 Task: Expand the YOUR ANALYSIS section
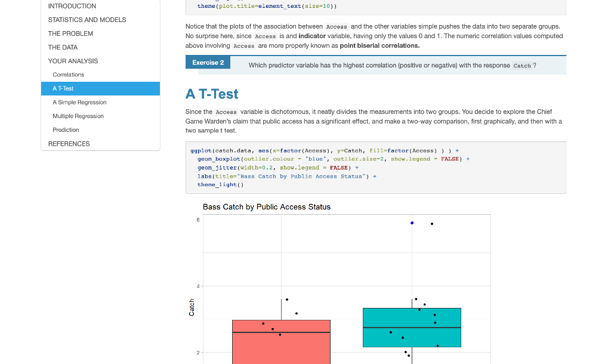[75, 61]
